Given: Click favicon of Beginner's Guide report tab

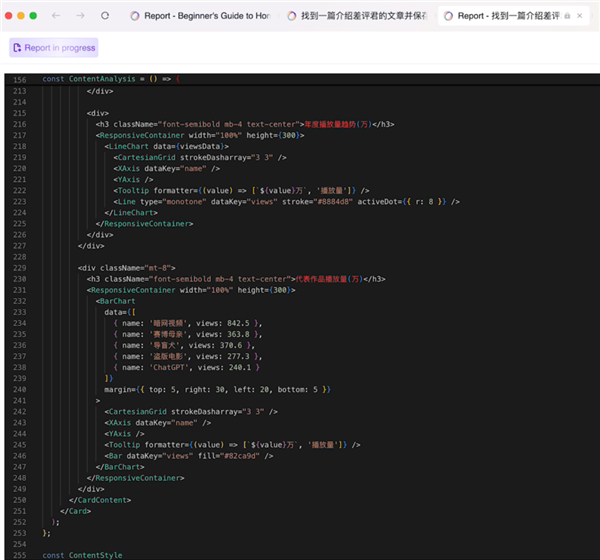Looking at the screenshot, I should coord(135,16).
